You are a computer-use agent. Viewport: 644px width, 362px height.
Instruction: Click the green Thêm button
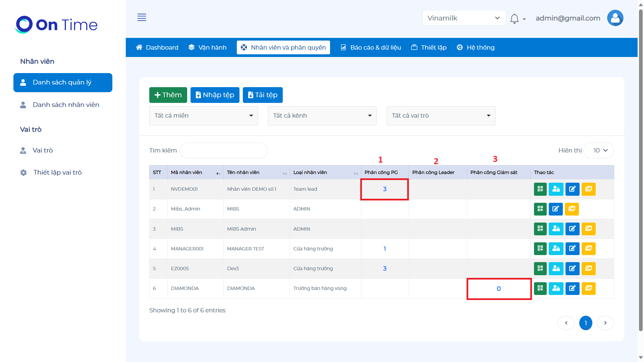(x=168, y=95)
